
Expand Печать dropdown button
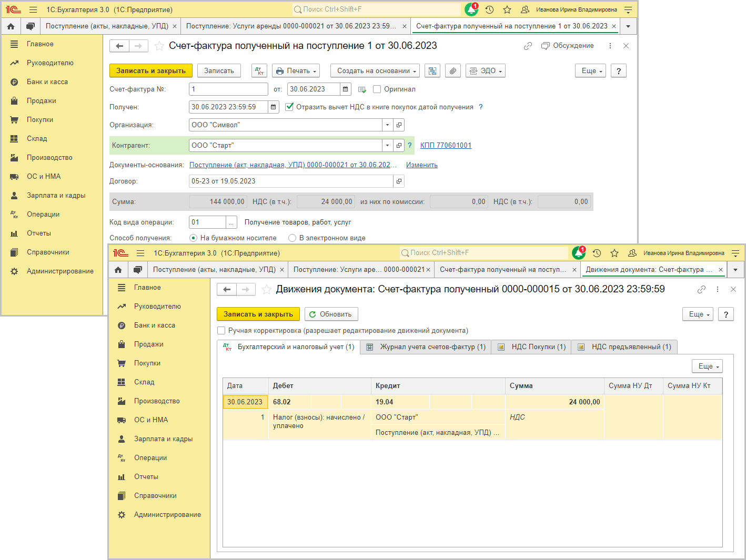coord(296,70)
